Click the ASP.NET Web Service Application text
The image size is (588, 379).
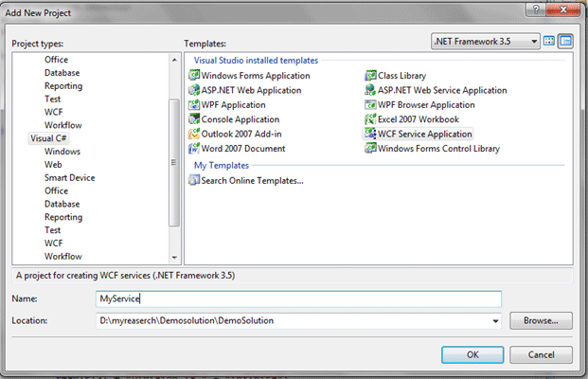click(x=442, y=90)
